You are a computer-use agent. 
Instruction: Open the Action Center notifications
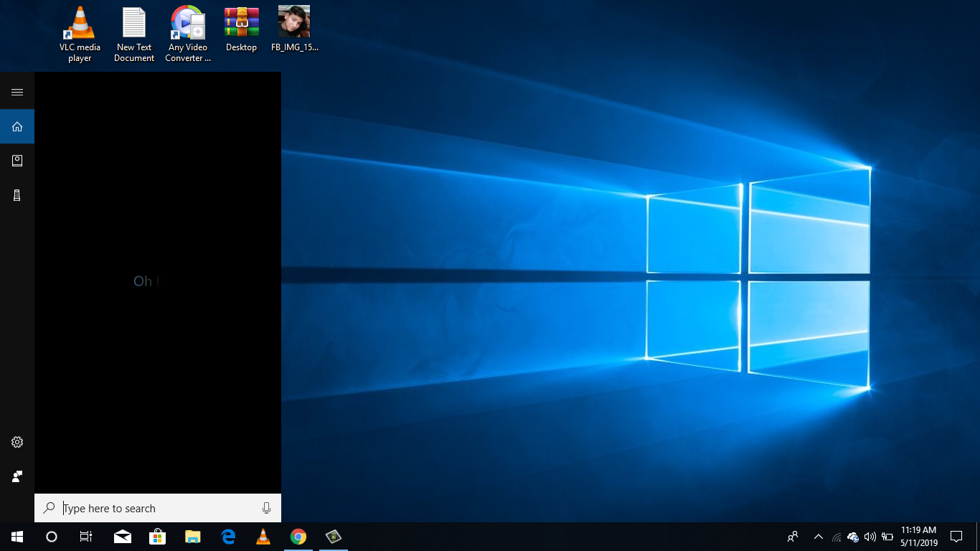[956, 537]
